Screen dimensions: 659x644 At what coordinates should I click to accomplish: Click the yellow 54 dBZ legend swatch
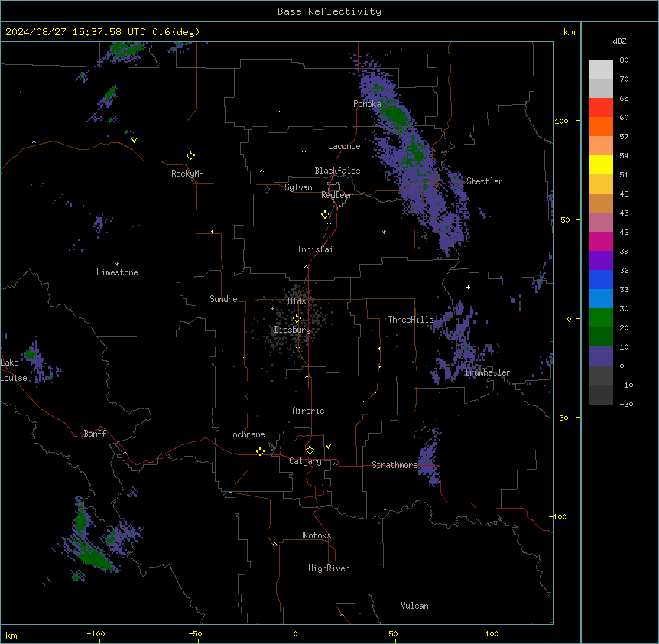[x=601, y=164]
